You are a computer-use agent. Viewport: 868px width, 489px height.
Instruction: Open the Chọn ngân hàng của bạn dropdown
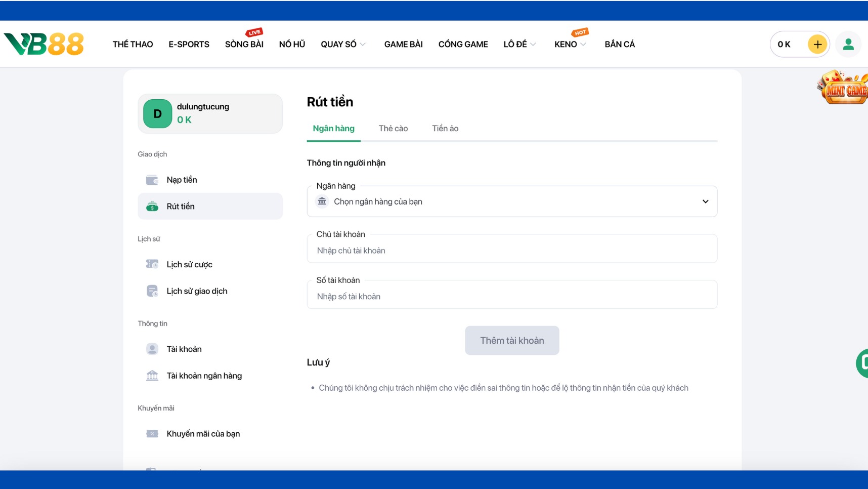click(512, 201)
